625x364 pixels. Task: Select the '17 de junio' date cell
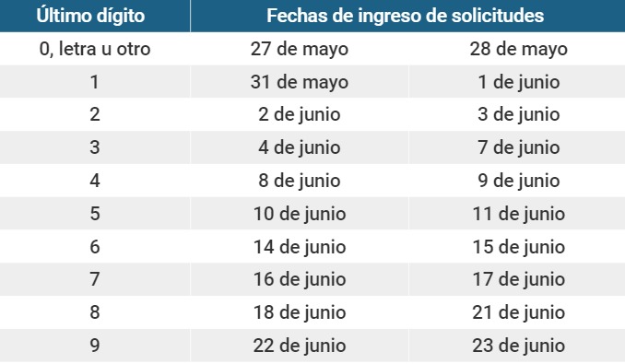[517, 279]
